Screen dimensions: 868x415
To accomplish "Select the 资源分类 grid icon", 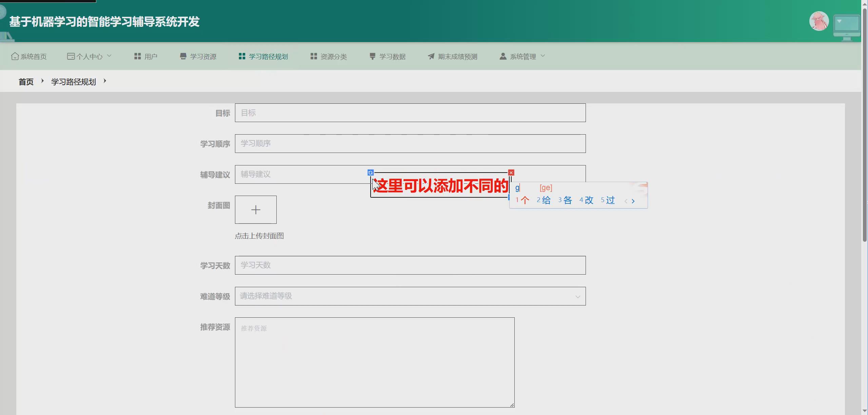I will pyautogui.click(x=313, y=56).
